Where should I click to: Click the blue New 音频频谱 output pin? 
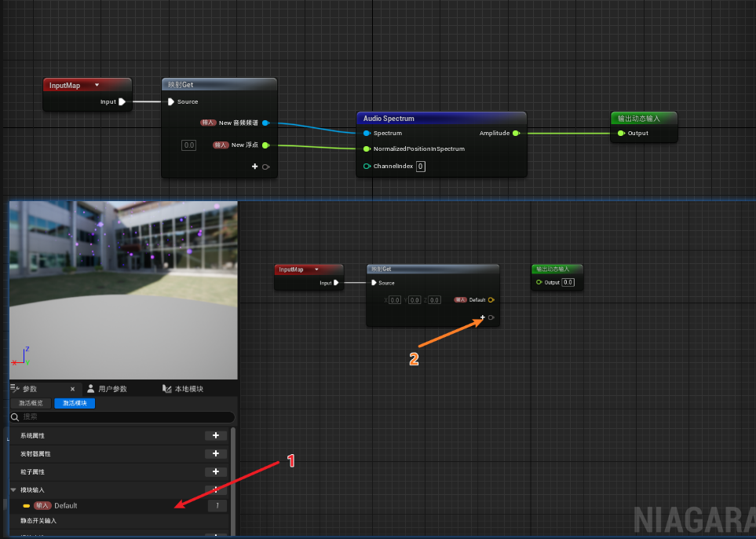pyautogui.click(x=265, y=123)
